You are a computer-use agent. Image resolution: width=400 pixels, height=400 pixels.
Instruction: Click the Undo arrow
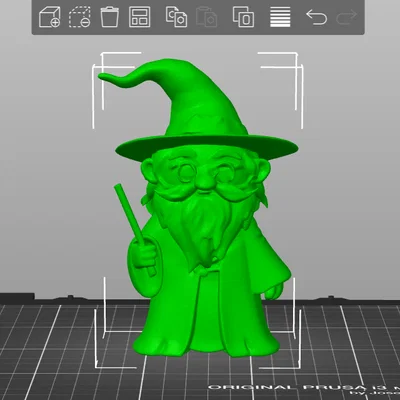(x=316, y=17)
